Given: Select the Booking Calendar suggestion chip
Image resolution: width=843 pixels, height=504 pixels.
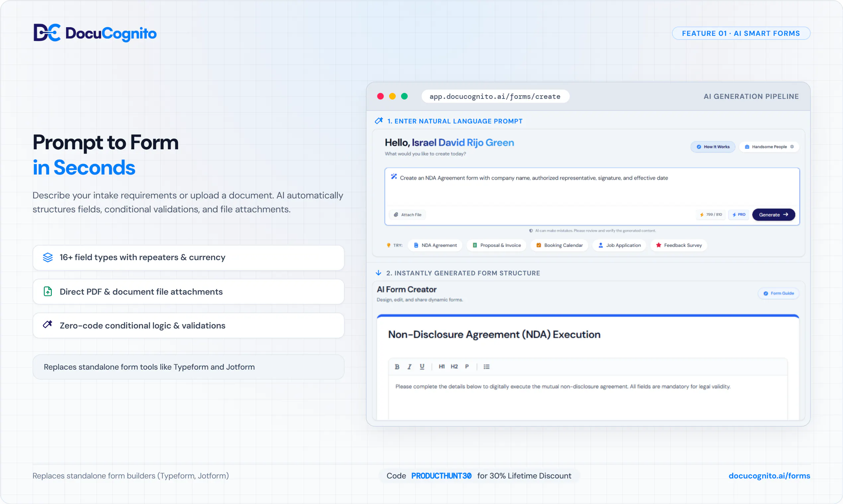Looking at the screenshot, I should (x=559, y=245).
